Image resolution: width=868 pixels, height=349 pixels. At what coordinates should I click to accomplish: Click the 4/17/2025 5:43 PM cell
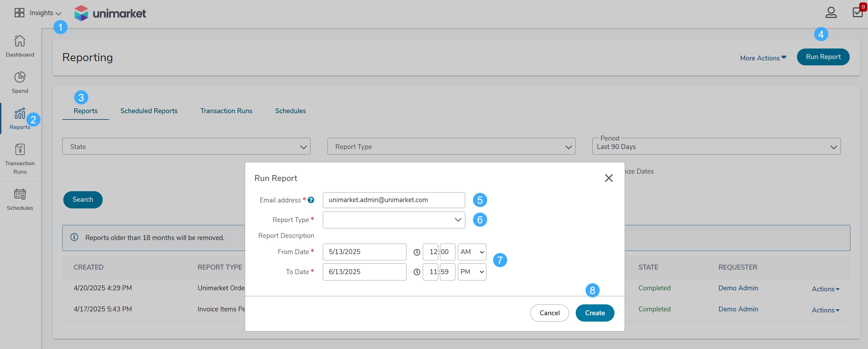(103, 309)
